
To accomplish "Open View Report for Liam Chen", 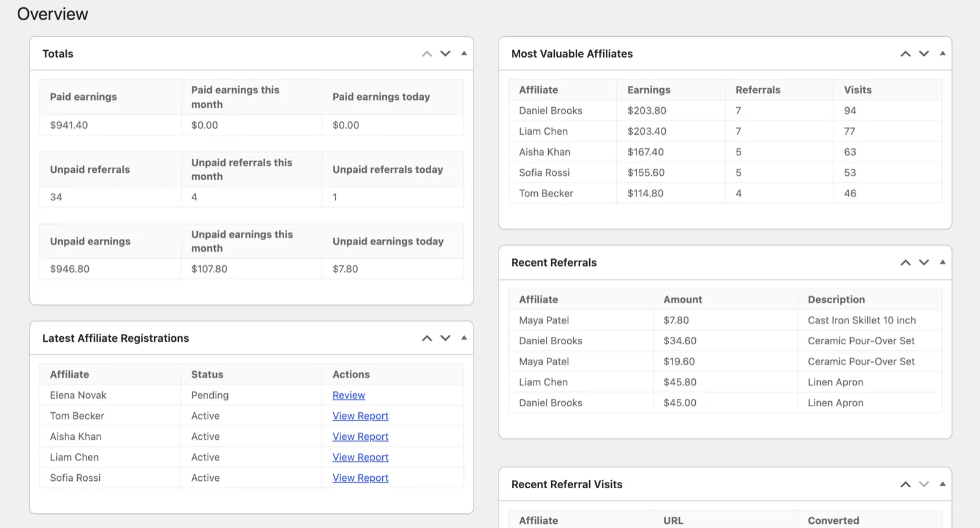I will (360, 458).
